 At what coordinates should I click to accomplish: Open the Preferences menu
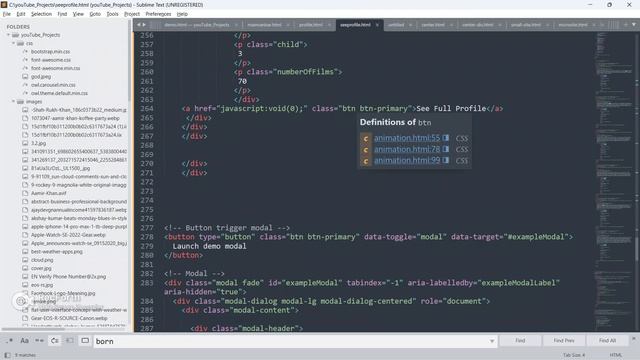tap(158, 14)
